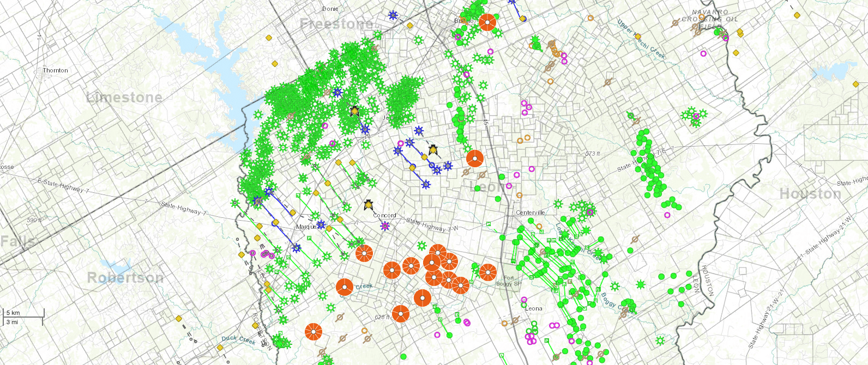This screenshot has width=868, height=365.
Task: Click the orange circle left of the Creek label
Action: click(x=345, y=287)
